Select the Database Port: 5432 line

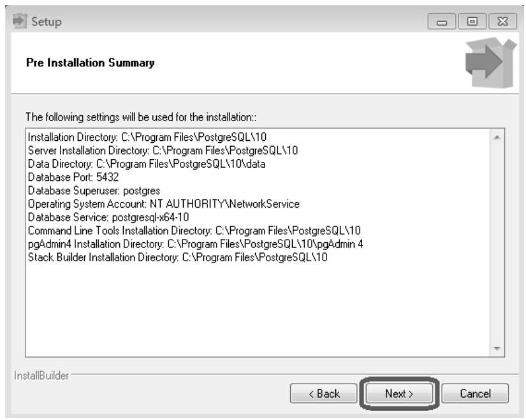coord(73,177)
